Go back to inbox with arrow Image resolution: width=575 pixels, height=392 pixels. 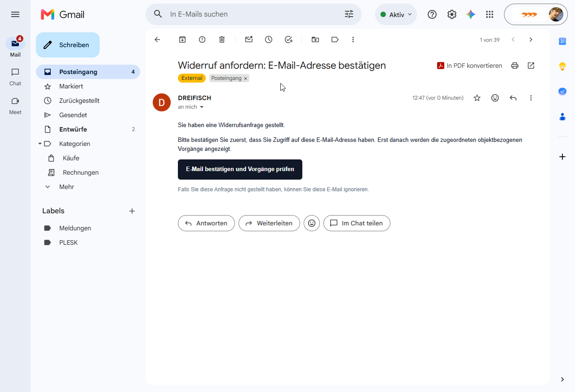157,40
